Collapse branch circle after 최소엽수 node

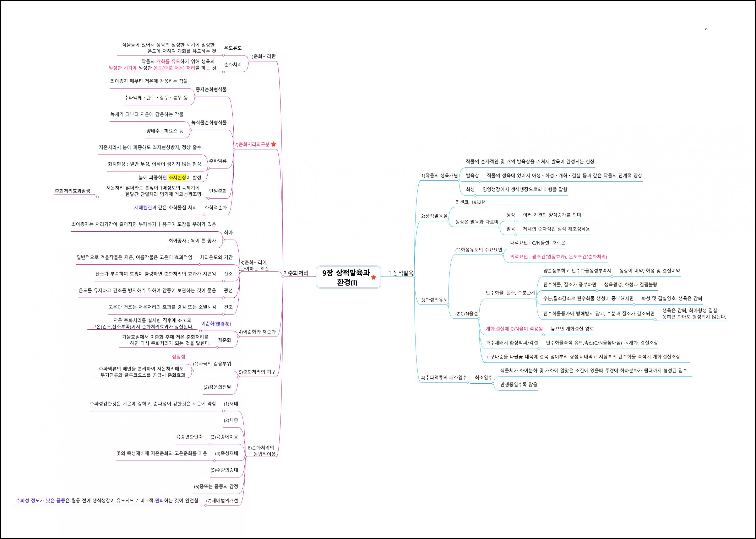pyautogui.click(x=493, y=384)
